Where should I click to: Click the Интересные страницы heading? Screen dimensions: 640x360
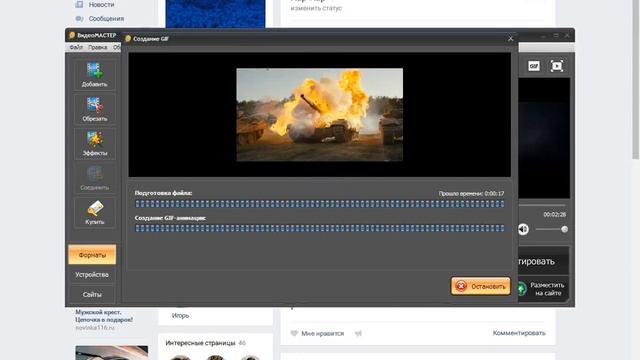(x=200, y=343)
